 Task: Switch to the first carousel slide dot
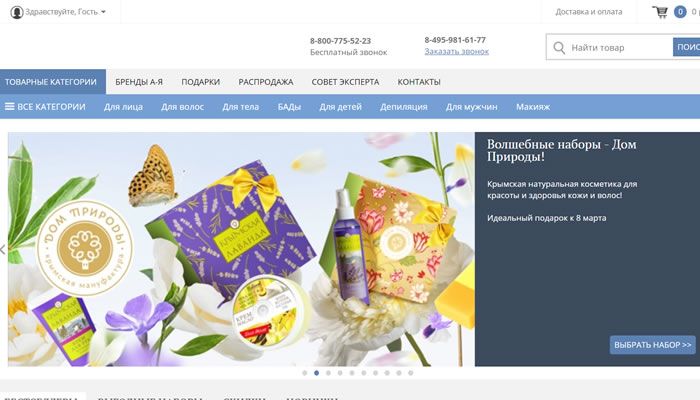pyautogui.click(x=304, y=373)
